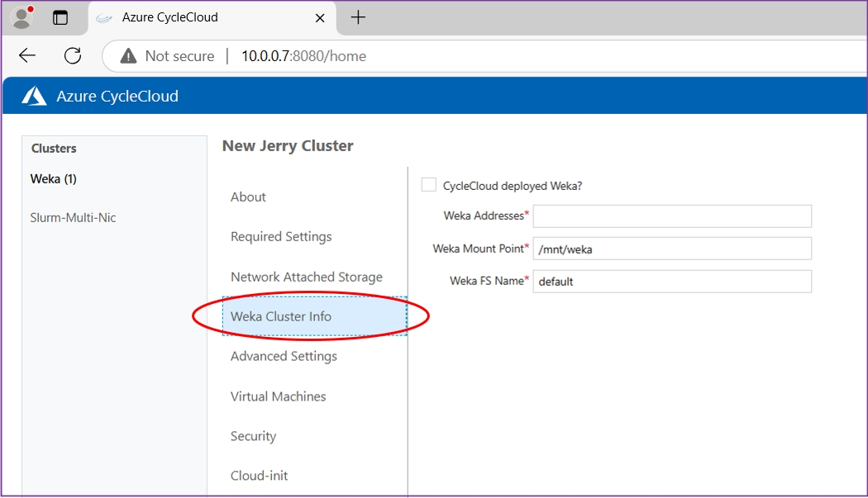Screen dimensions: 868x498
Task: Click the Weka FS Name field
Action: coord(672,281)
